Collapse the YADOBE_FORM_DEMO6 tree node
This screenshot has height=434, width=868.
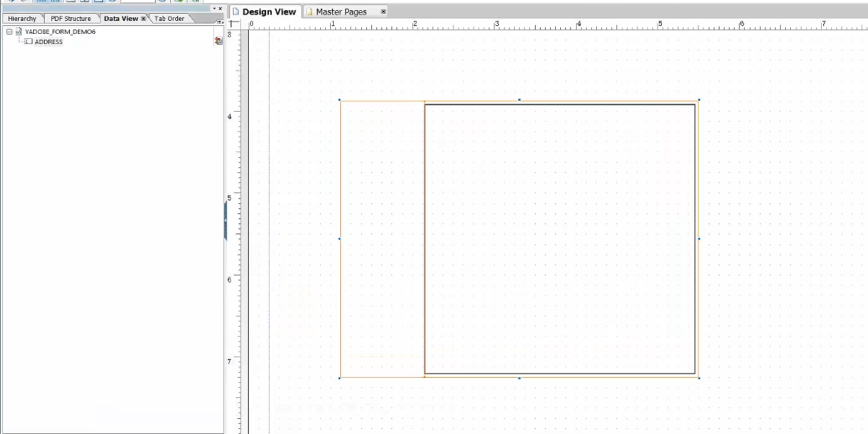pos(9,32)
